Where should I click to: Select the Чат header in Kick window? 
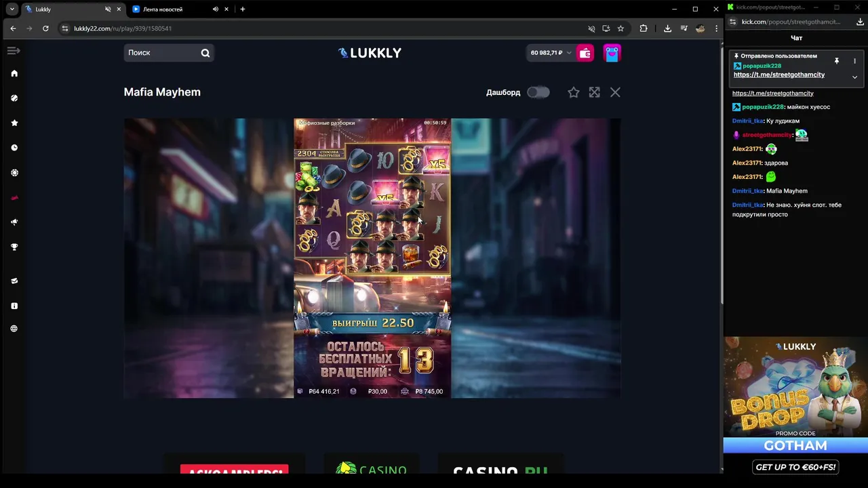click(796, 38)
